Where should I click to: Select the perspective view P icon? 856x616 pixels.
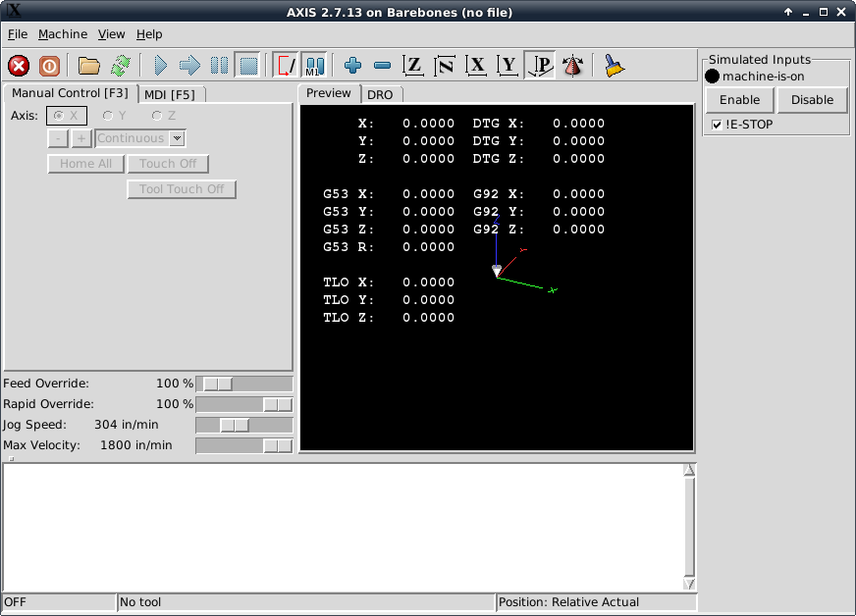pyautogui.click(x=540, y=66)
